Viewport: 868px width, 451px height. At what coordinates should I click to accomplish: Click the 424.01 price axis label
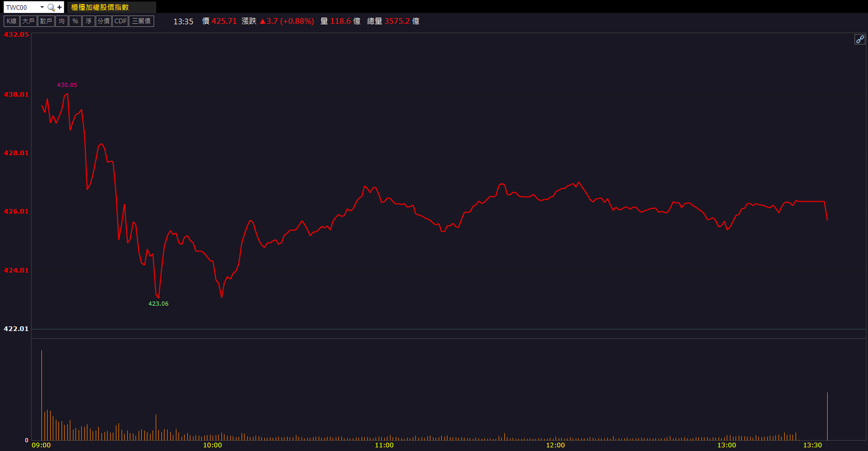point(16,270)
